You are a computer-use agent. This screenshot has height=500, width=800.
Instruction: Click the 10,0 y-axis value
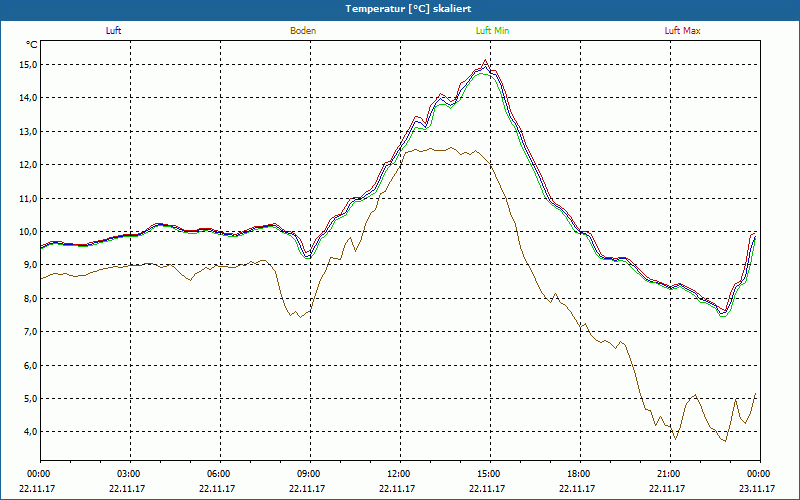(29, 231)
